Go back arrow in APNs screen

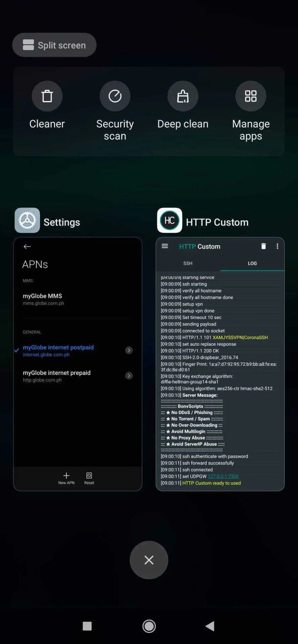[x=27, y=247]
